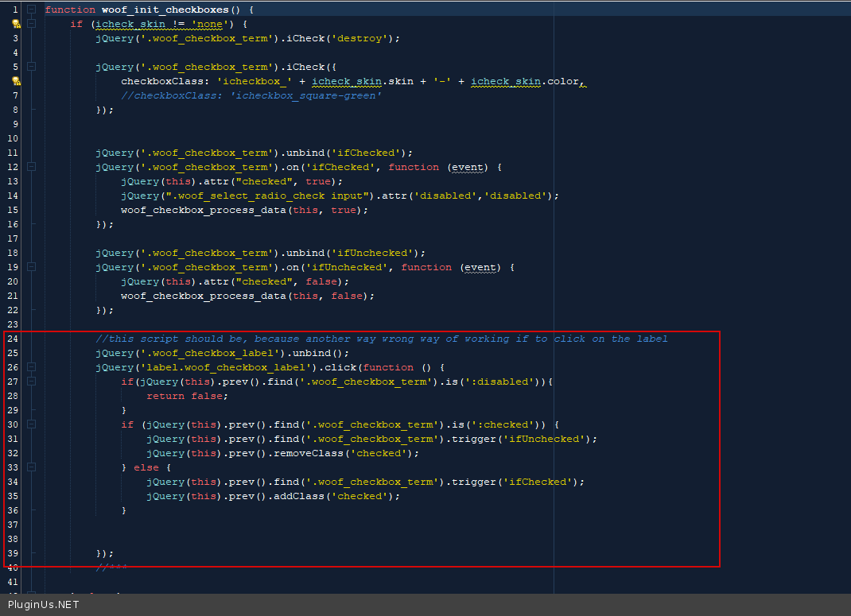
Task: Click the PluginUs.NET text in the footer
Action: point(44,605)
